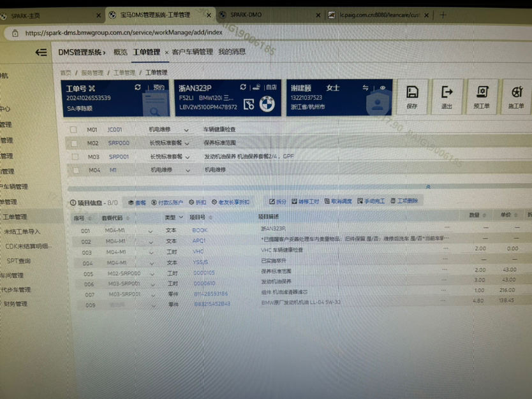Click 工项删除 to delete work item

404,201
